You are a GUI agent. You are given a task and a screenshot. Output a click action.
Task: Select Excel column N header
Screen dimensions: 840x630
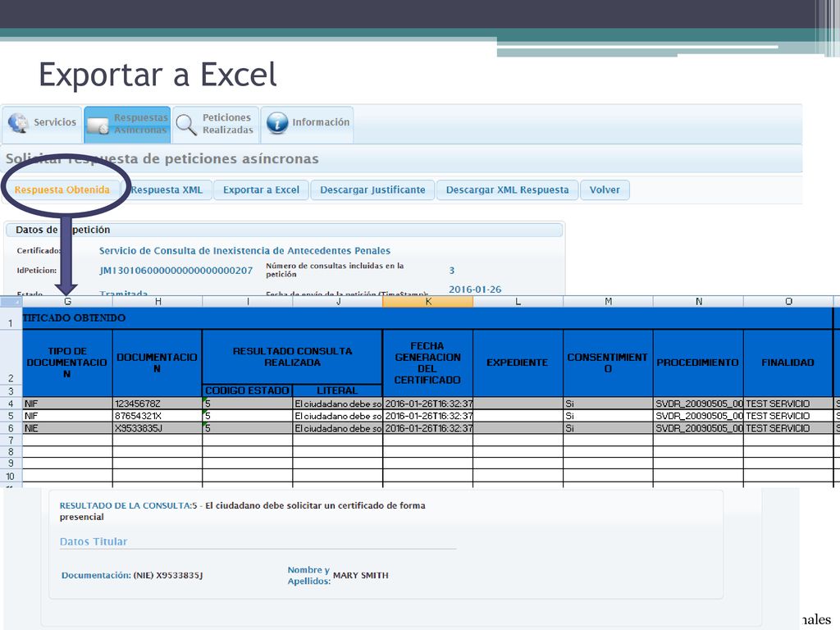(x=699, y=302)
